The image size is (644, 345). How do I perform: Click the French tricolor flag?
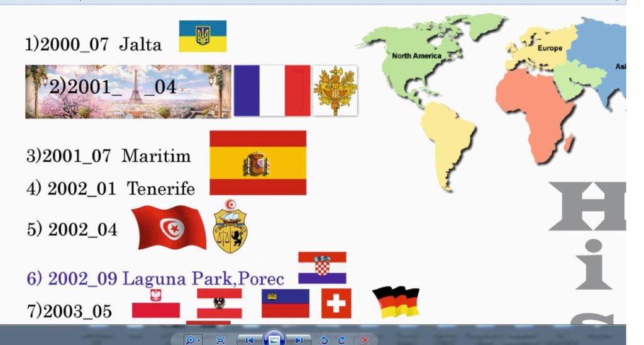[272, 91]
